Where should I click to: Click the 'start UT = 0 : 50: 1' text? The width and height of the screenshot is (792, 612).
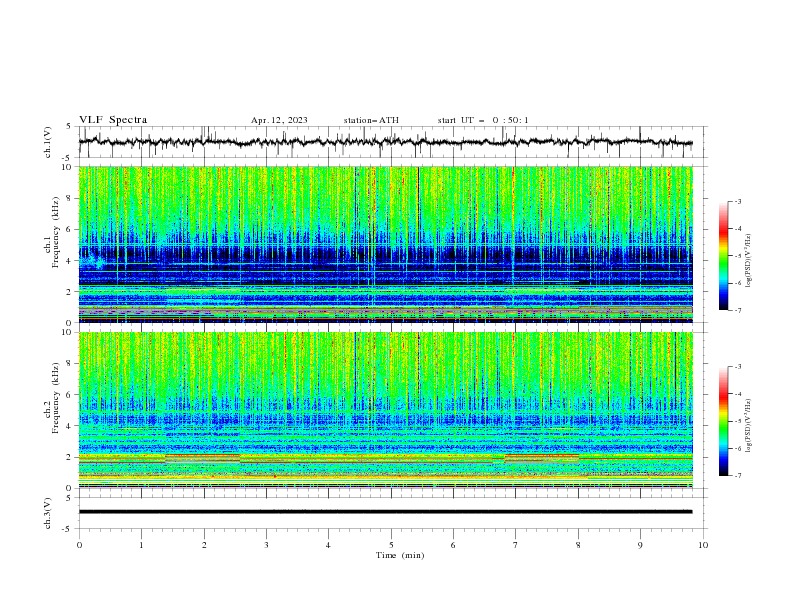[x=483, y=120]
